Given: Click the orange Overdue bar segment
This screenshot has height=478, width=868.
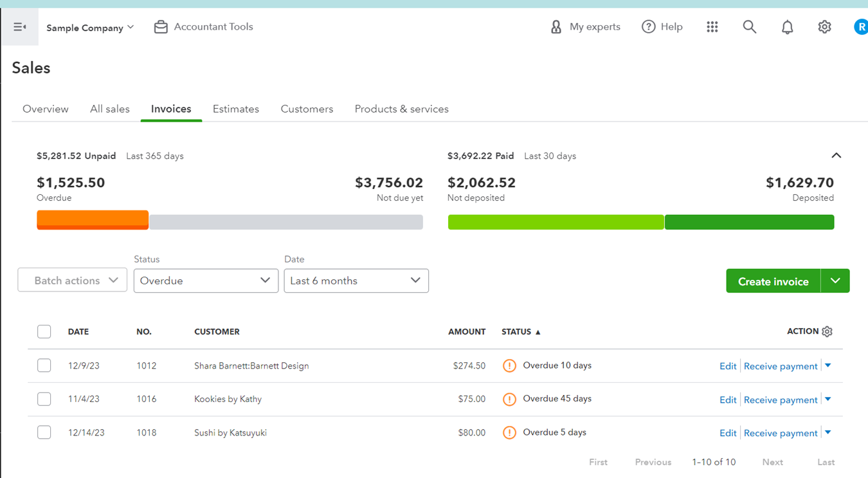Looking at the screenshot, I should click(93, 220).
